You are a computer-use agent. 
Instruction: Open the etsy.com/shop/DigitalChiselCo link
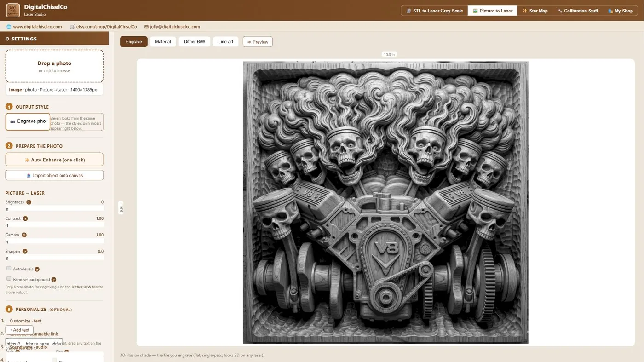(107, 27)
